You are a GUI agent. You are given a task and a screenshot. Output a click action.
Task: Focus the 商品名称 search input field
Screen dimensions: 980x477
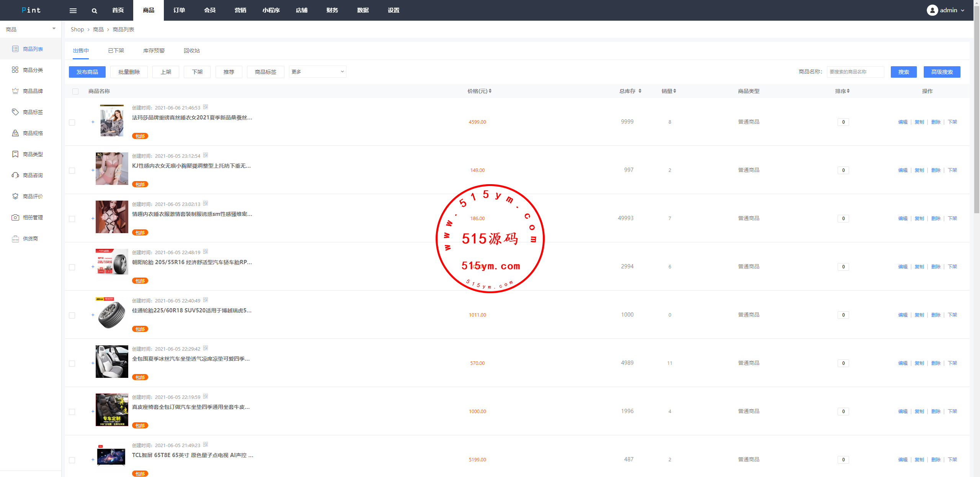point(855,72)
